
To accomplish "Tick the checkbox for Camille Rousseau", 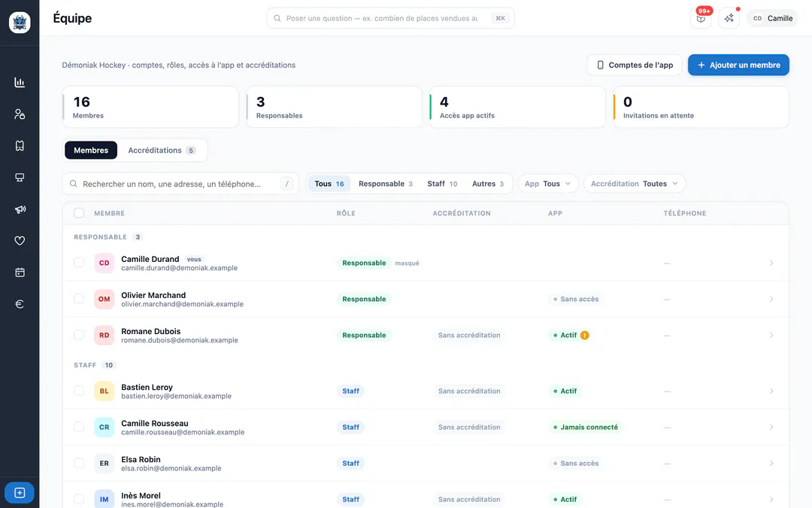I will tap(79, 427).
